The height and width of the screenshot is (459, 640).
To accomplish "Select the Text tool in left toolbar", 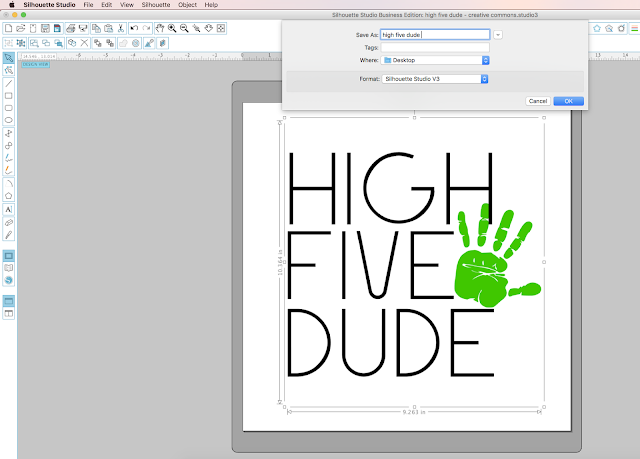I will pyautogui.click(x=9, y=209).
